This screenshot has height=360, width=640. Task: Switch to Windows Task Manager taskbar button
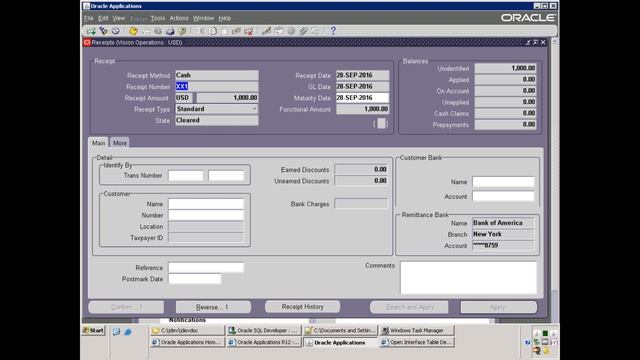click(416, 331)
